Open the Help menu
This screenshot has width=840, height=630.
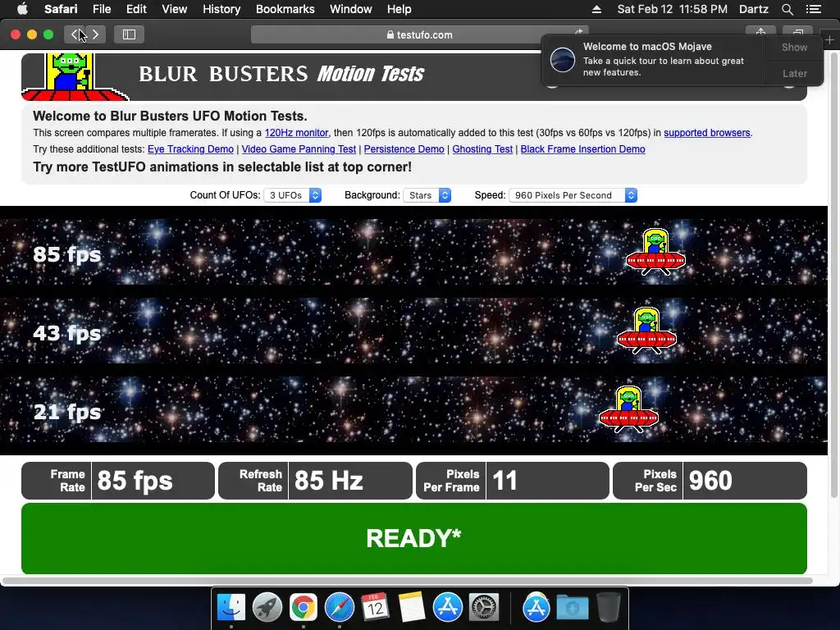click(399, 9)
